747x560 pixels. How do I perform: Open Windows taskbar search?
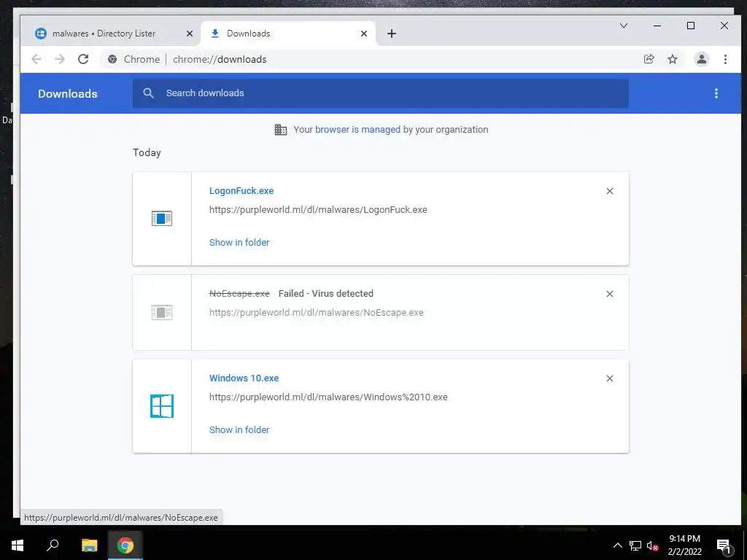pos(53,545)
